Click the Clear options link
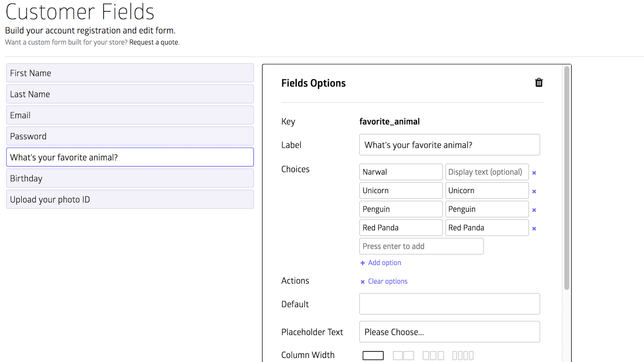 387,281
